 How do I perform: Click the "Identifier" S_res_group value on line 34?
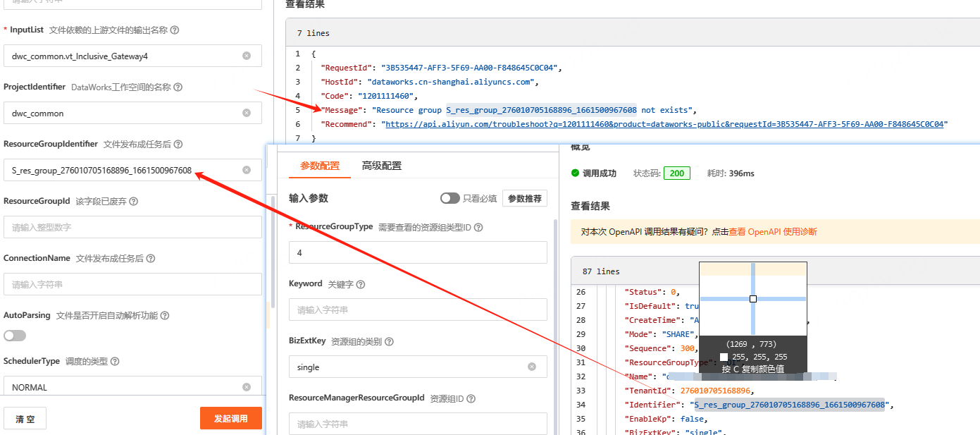789,405
